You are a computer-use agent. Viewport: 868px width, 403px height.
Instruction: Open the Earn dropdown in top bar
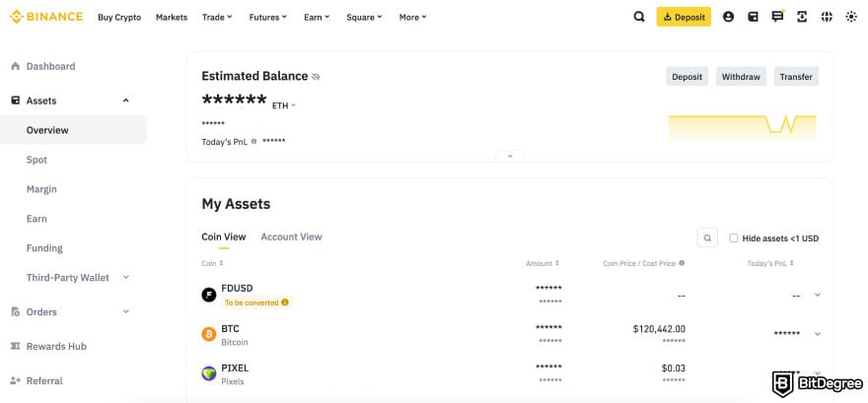(x=317, y=17)
